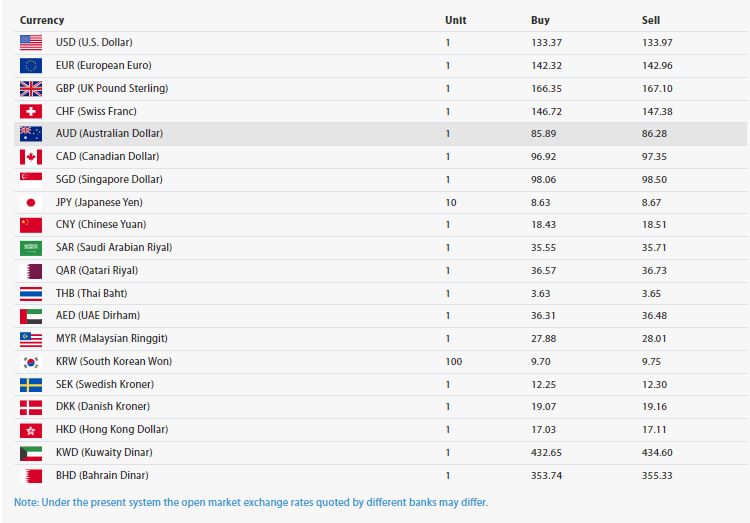Click the Buy column header

(x=540, y=20)
